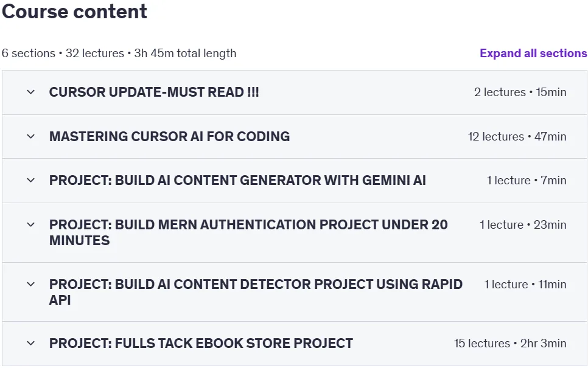Expand the CURSOR UPDATE-MUST READ chevron
This screenshot has width=588, height=368.
click(31, 92)
